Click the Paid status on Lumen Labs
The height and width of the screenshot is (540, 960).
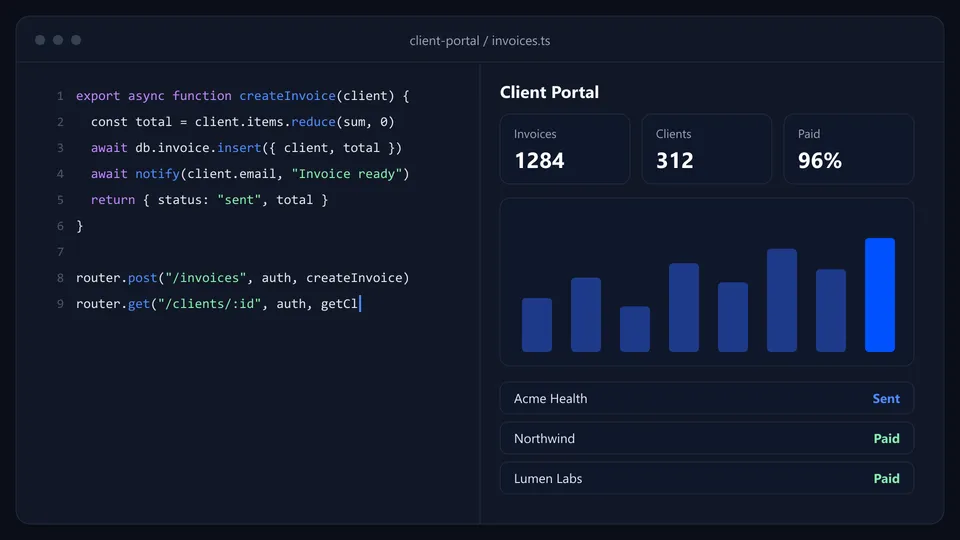tap(887, 478)
